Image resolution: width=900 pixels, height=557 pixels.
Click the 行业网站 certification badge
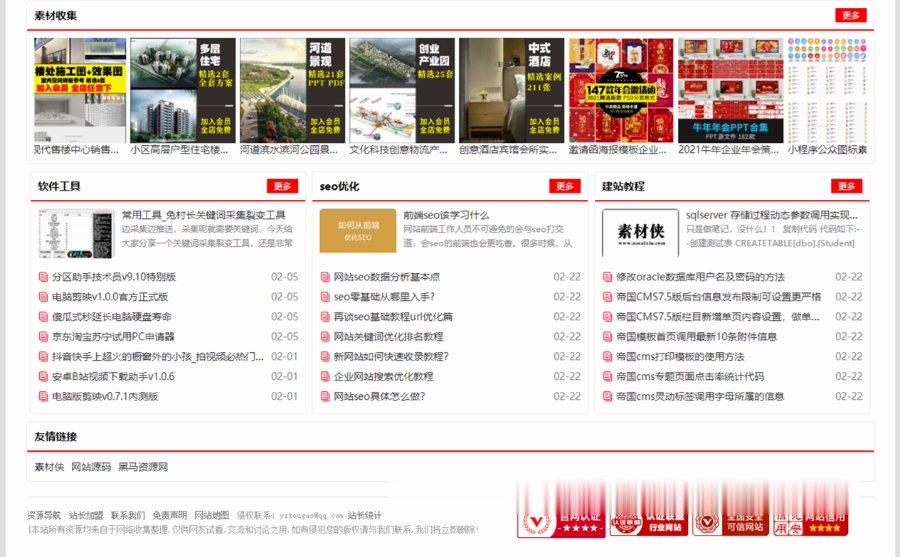(647, 509)
